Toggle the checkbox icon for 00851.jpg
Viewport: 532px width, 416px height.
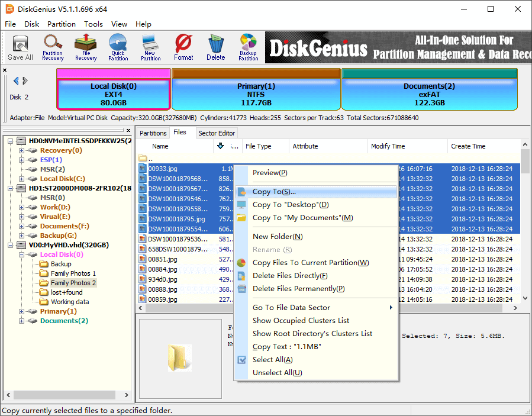[142, 259]
